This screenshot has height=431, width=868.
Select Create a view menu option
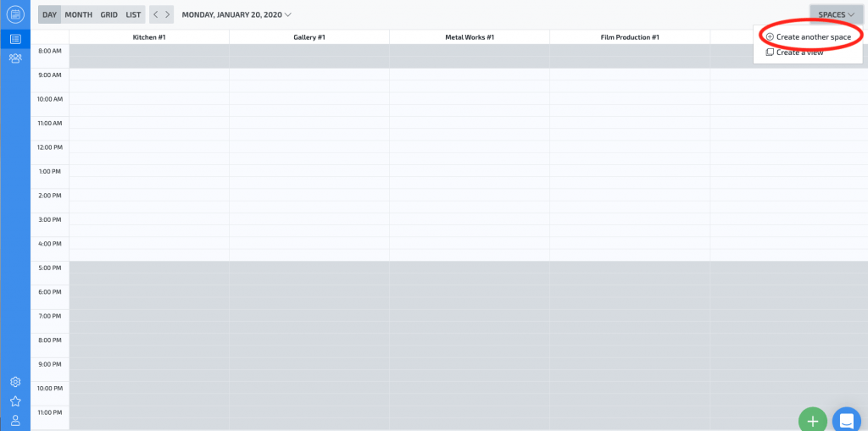tap(799, 52)
